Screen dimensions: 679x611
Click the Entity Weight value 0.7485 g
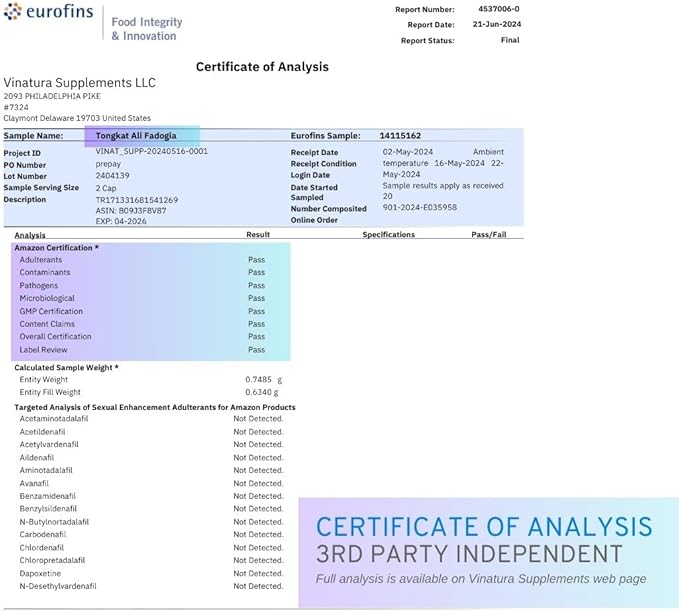264,380
